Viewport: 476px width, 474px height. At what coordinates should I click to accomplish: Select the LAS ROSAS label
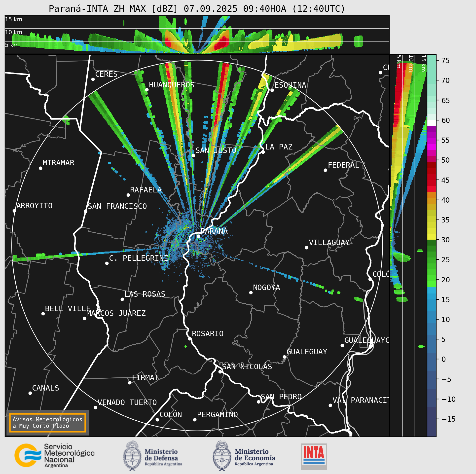coord(145,294)
